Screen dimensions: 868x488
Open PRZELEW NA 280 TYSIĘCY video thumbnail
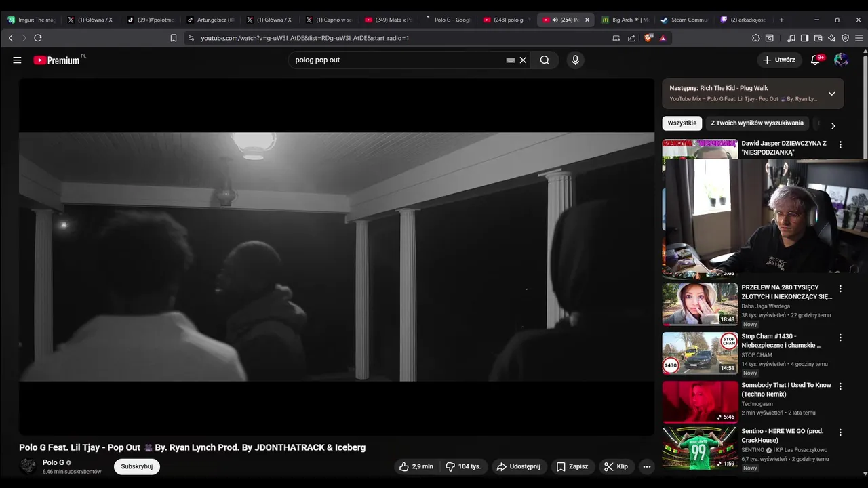tap(700, 304)
